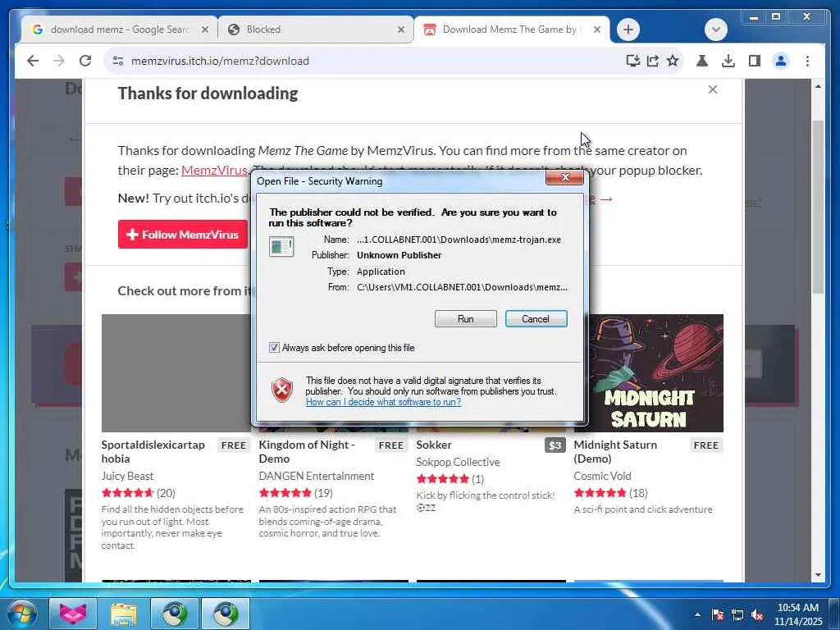The image size is (840, 630).
Task: Open the pink cat app in taskbar
Action: coord(73,614)
